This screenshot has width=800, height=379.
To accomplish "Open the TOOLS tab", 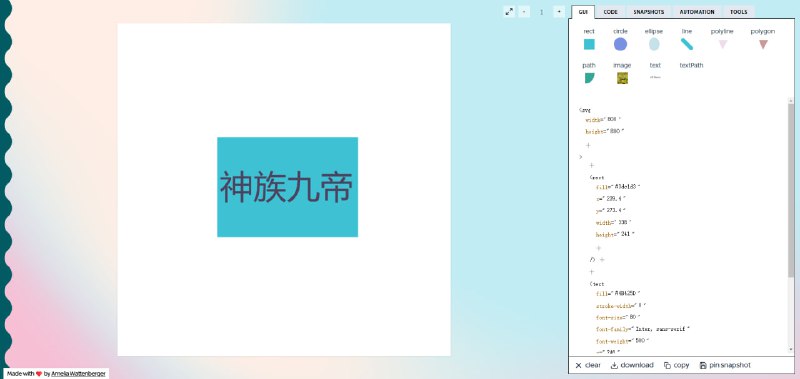I will click(x=738, y=12).
